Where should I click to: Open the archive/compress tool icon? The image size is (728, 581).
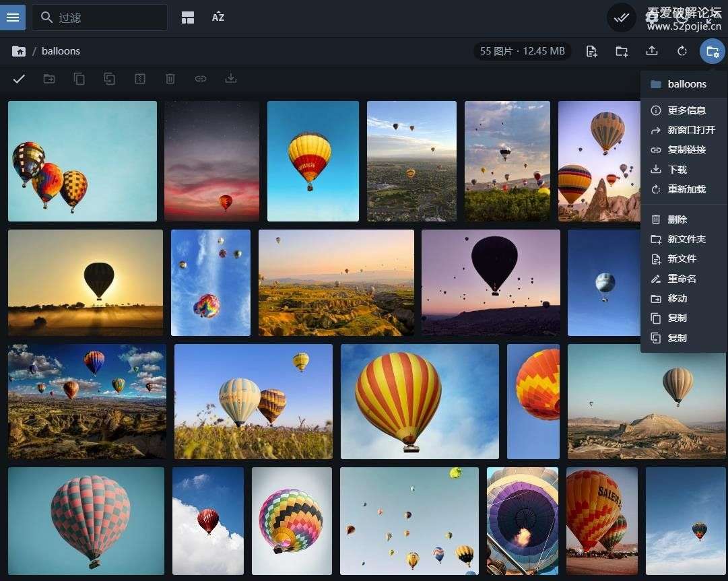139,79
